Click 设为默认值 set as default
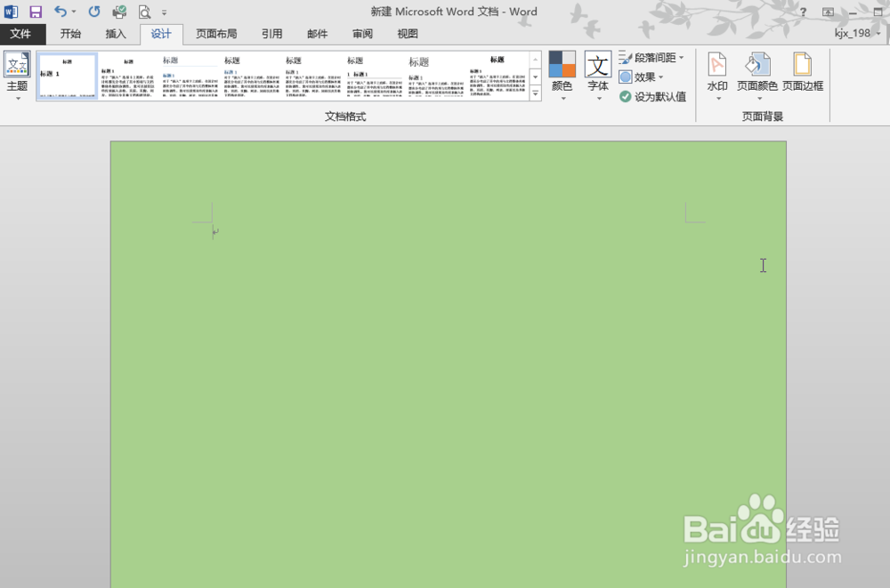Viewport: 890px width, 588px height. pos(652,96)
